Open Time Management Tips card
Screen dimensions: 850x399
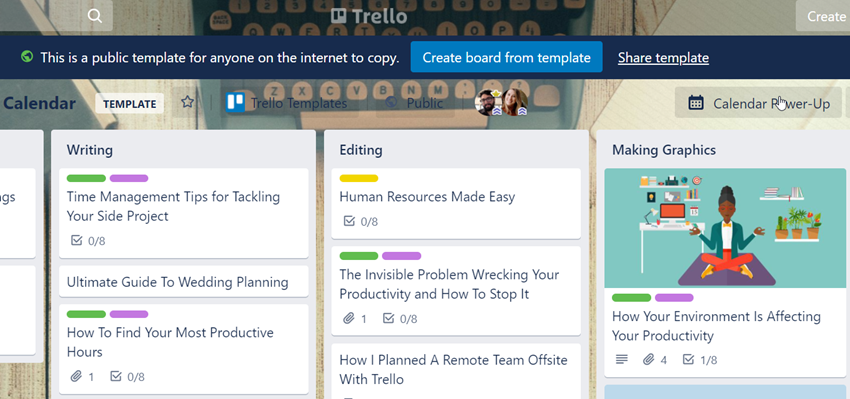pyautogui.click(x=184, y=213)
